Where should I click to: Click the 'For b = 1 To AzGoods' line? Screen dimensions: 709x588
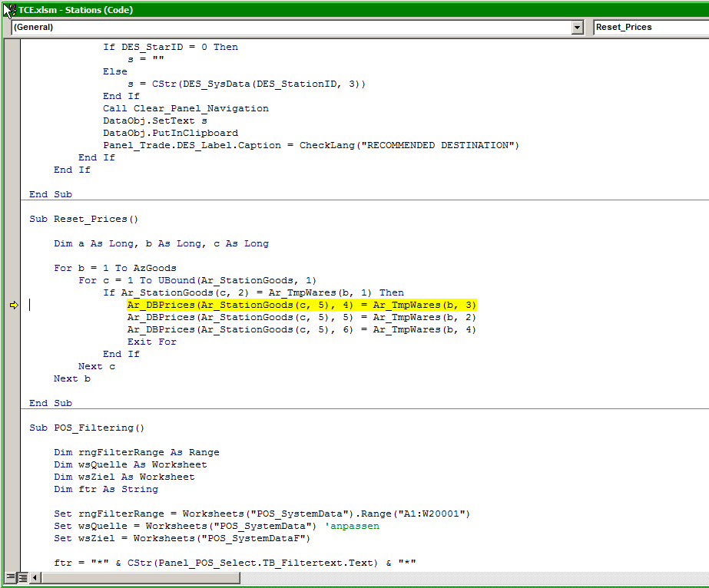[x=115, y=268]
